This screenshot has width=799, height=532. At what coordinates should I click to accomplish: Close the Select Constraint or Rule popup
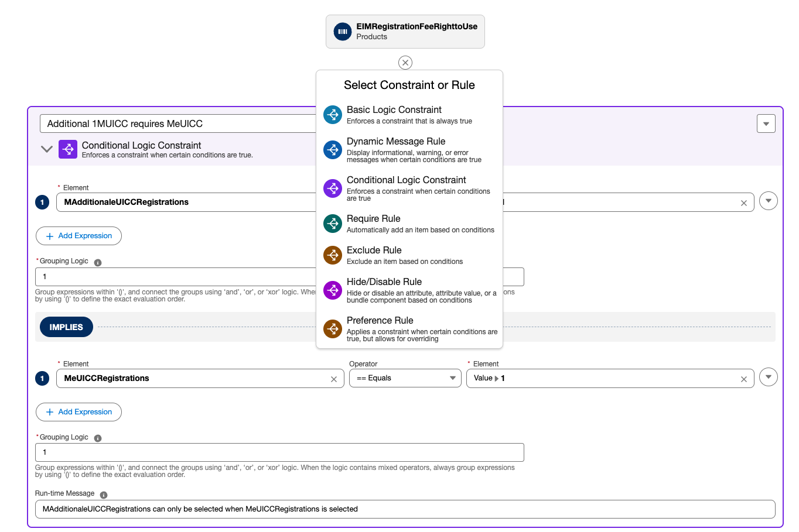pyautogui.click(x=405, y=63)
